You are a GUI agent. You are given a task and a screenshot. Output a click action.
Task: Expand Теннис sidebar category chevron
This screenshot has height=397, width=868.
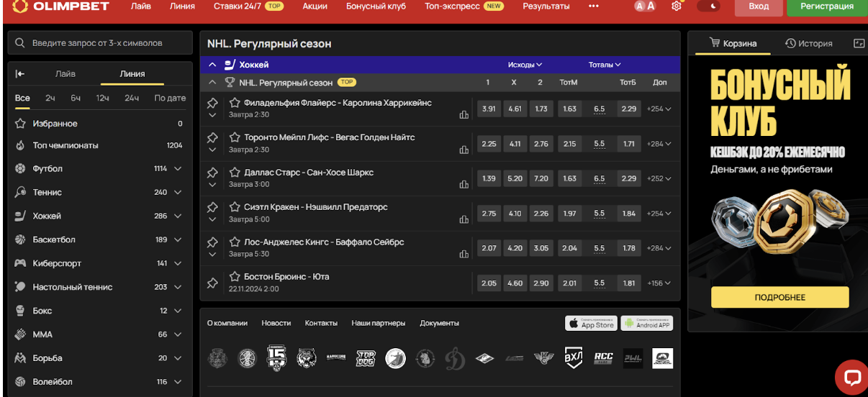[178, 193]
